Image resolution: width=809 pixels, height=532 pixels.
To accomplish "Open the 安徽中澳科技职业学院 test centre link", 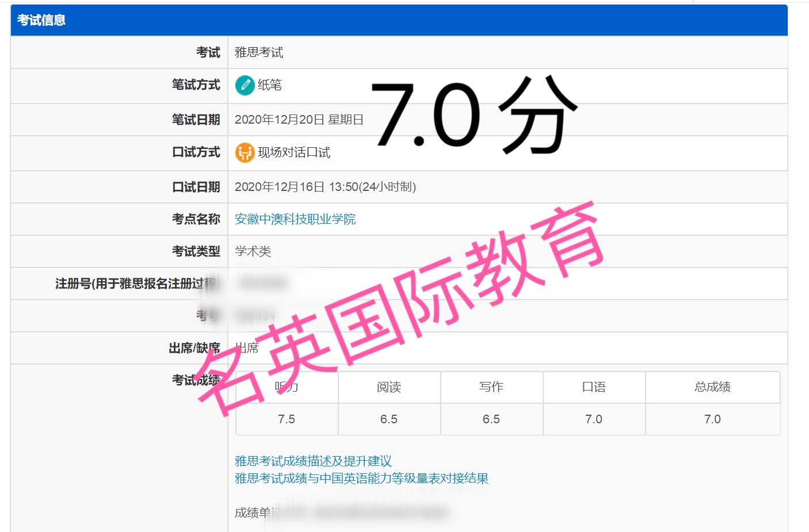I will pos(295,219).
